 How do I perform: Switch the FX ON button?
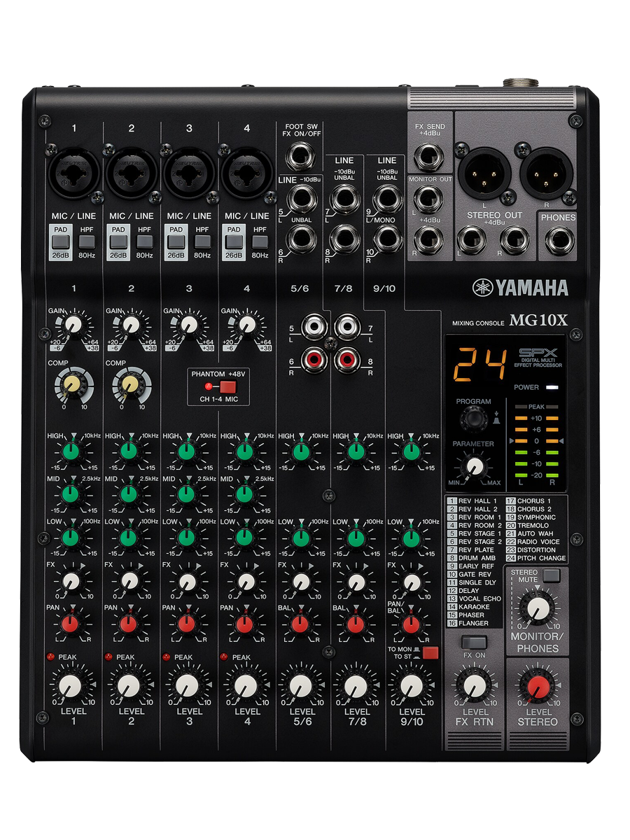(475, 642)
